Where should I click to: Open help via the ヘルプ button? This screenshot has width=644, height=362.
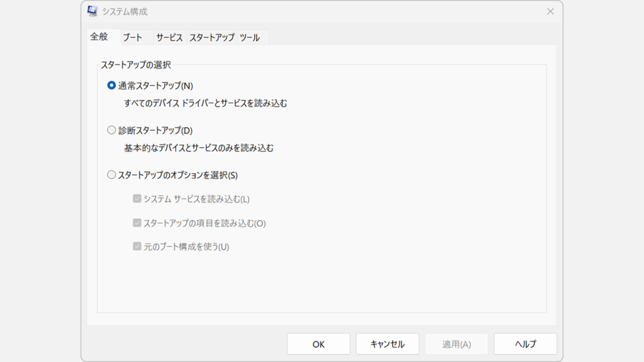[526, 344]
